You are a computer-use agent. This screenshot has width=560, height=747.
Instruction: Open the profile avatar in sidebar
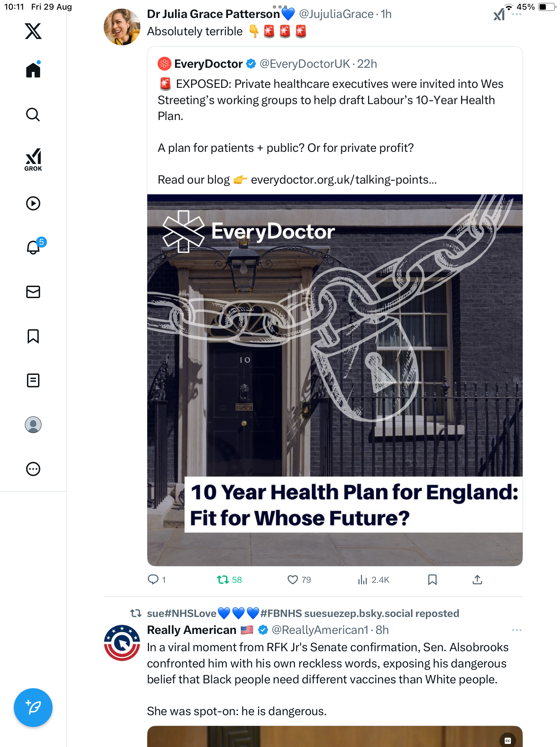click(x=33, y=425)
